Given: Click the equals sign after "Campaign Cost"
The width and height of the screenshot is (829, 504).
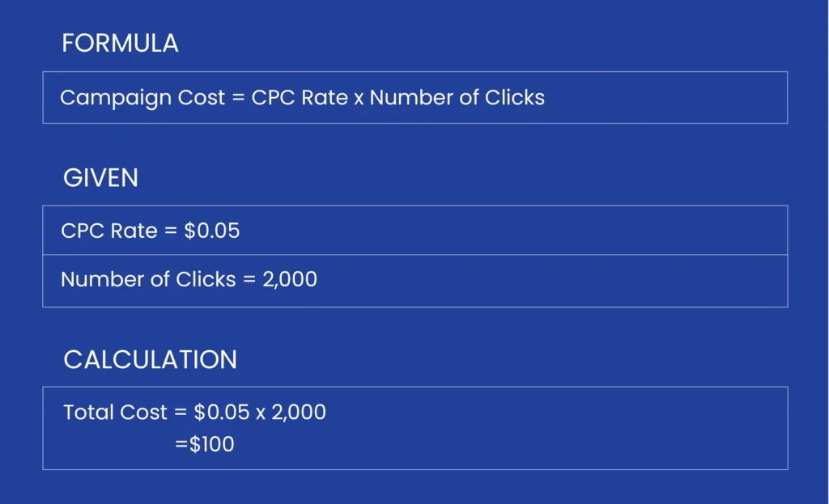Looking at the screenshot, I should click(236, 99).
